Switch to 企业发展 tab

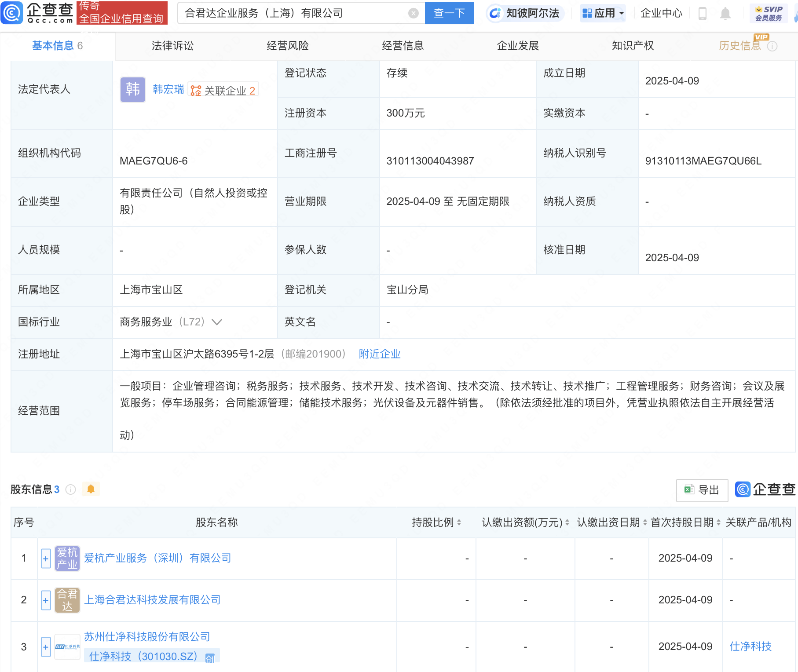[518, 46]
